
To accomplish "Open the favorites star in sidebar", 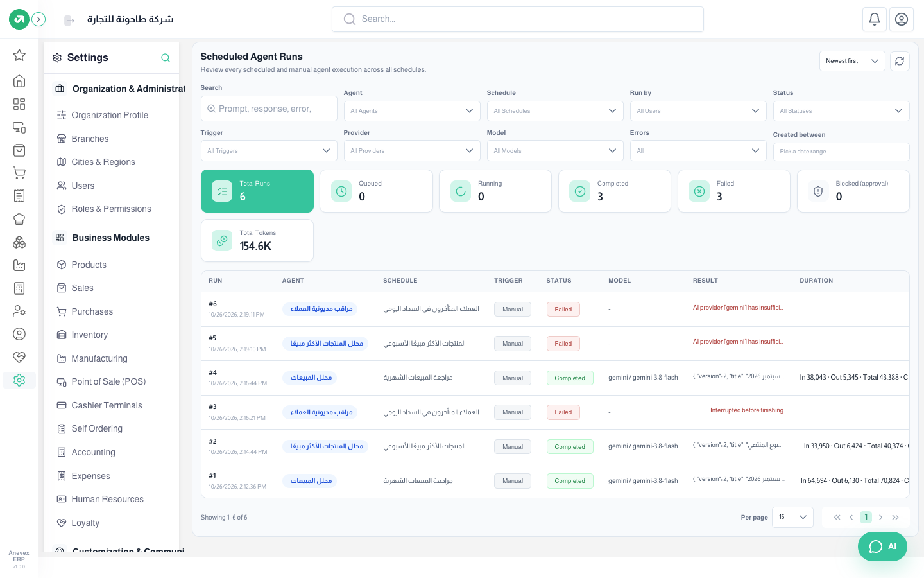I will tap(19, 55).
